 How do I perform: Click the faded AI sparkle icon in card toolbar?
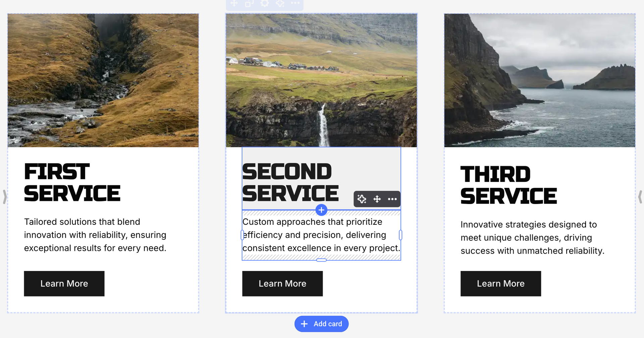pyautogui.click(x=280, y=3)
